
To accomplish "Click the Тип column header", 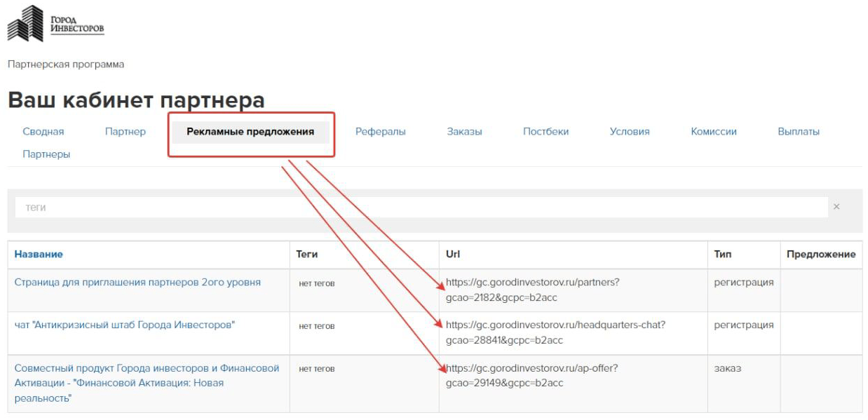I will click(x=723, y=255).
